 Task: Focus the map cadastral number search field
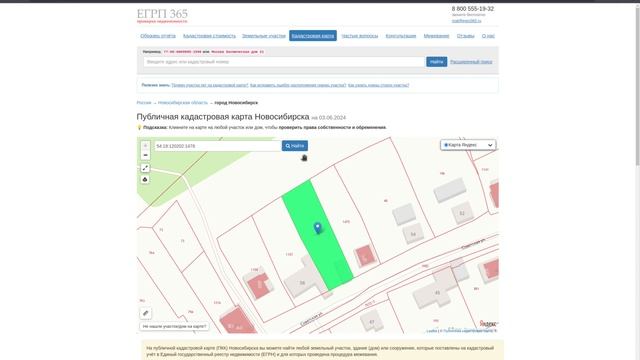(x=218, y=146)
